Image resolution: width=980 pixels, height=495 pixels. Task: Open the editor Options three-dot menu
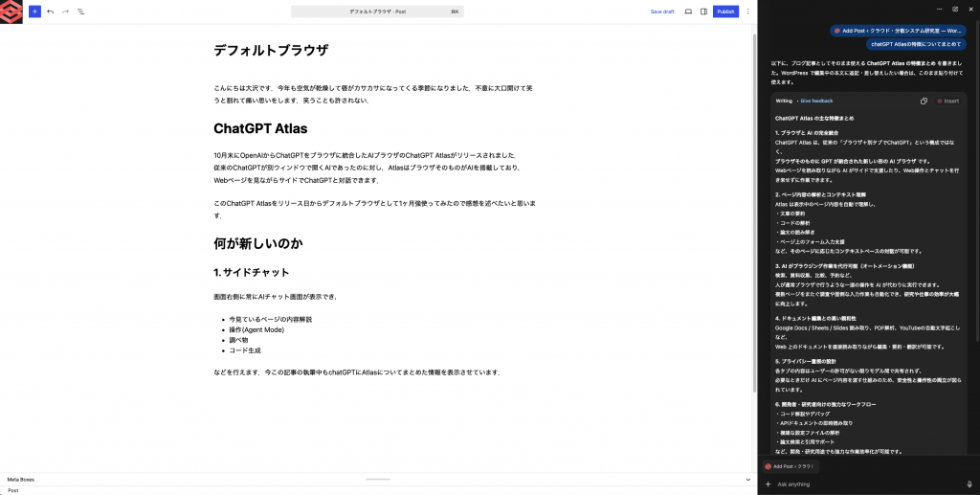(x=746, y=11)
